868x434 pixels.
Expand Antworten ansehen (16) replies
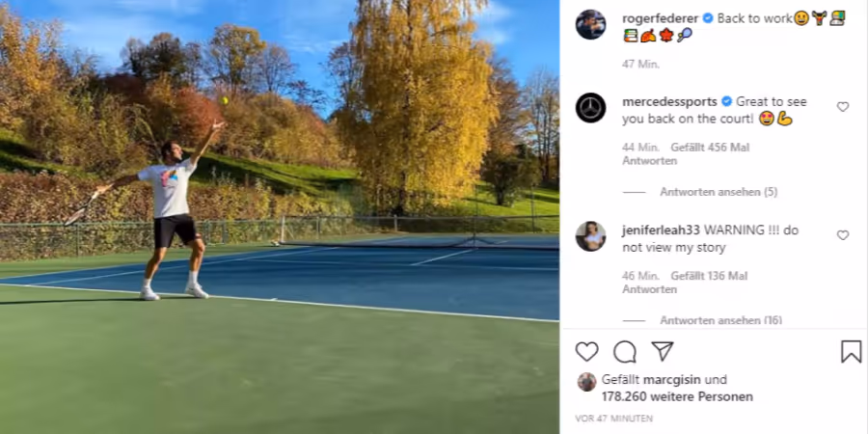(720, 320)
